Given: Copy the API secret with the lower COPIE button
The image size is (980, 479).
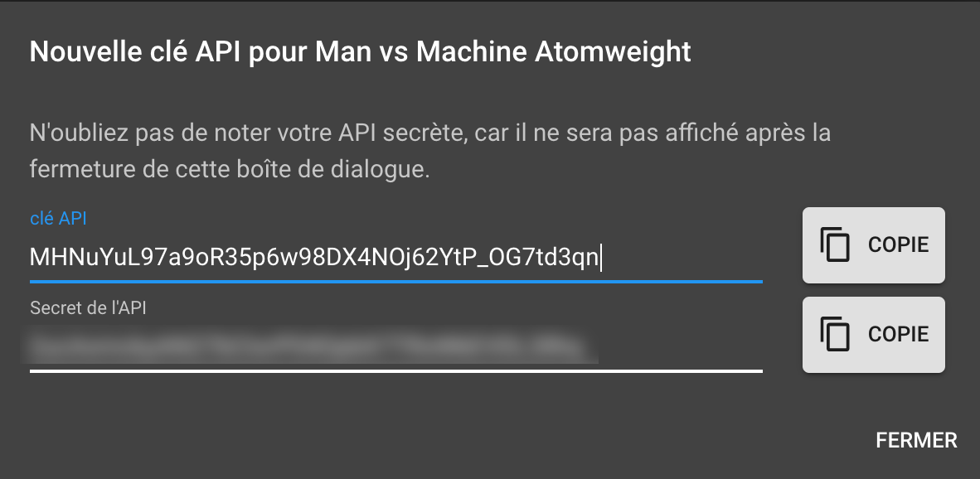Looking at the screenshot, I should pyautogui.click(x=874, y=334).
